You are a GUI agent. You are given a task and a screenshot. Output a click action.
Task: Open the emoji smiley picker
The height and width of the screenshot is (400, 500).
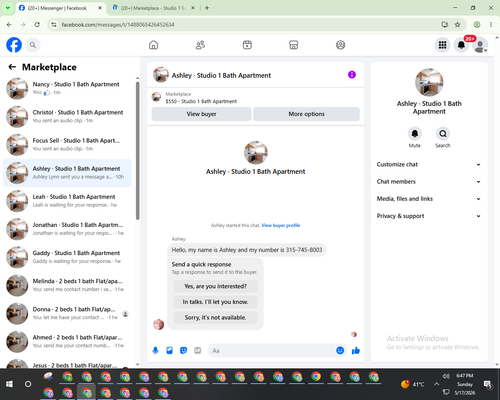340,350
